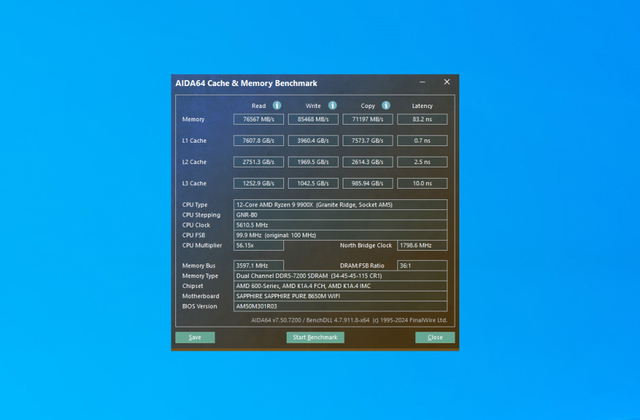Select the Memory Read result field
640x420 pixels.
(x=258, y=119)
